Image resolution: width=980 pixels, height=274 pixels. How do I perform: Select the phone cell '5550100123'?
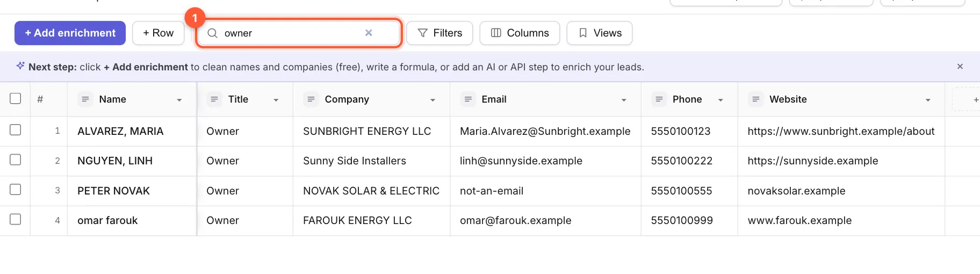coord(689,132)
